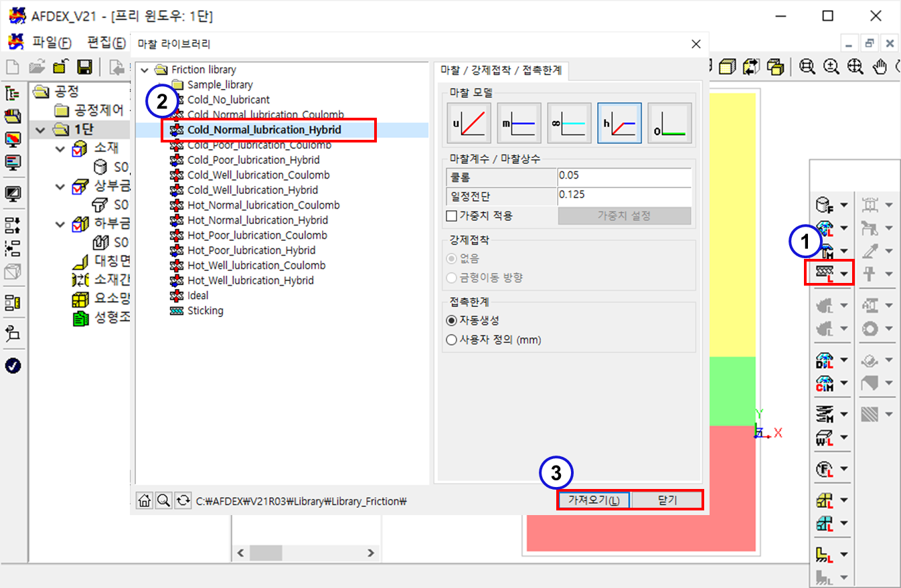Select the Coulomb friction model icon
This screenshot has height=588, width=901.
pyautogui.click(x=469, y=124)
